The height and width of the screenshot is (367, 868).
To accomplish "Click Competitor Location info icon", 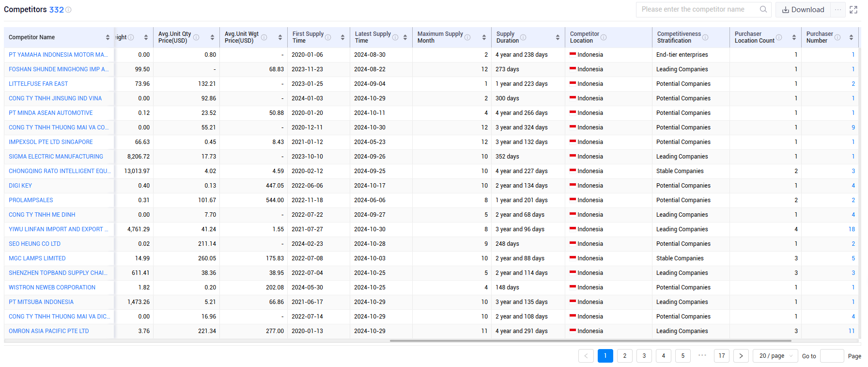I will [x=604, y=37].
